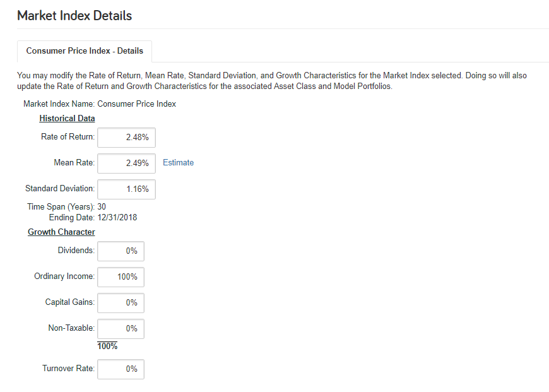Click the Ending Date value 12/31/2018
The height and width of the screenshot is (392, 549).
point(117,218)
